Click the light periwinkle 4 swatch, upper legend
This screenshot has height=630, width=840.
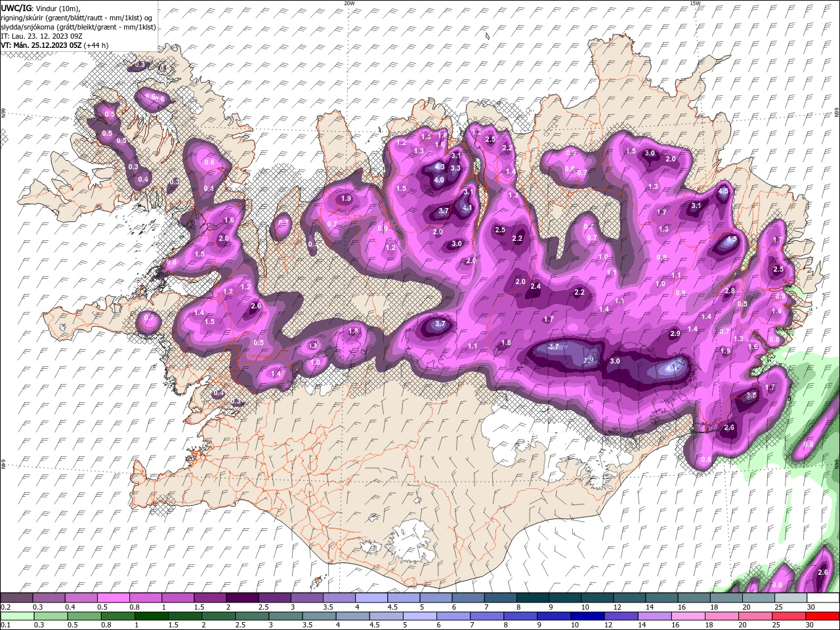[371, 598]
